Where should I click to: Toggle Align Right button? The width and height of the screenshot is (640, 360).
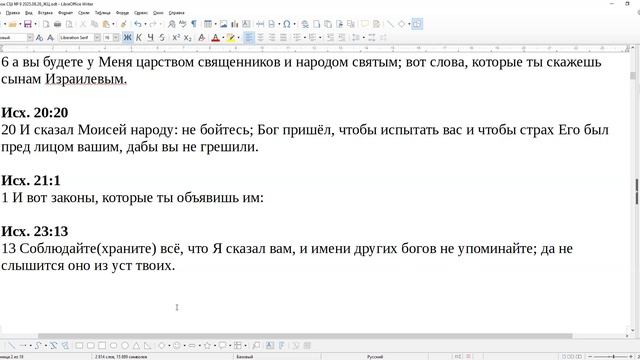(x=271, y=38)
